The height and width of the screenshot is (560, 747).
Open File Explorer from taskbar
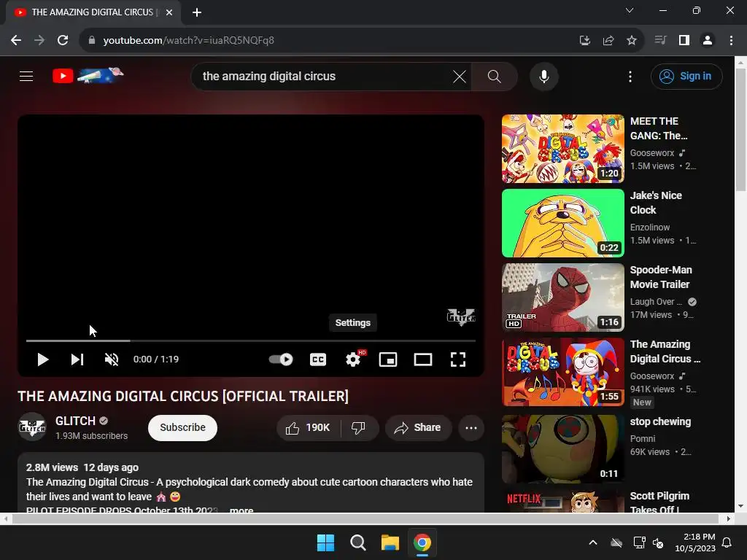[390, 542]
